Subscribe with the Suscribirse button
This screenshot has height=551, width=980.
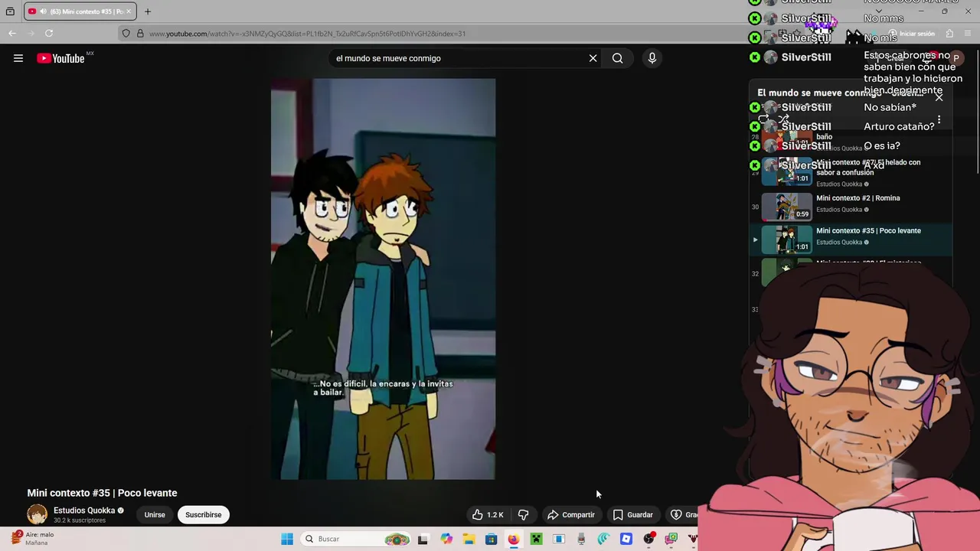(203, 515)
